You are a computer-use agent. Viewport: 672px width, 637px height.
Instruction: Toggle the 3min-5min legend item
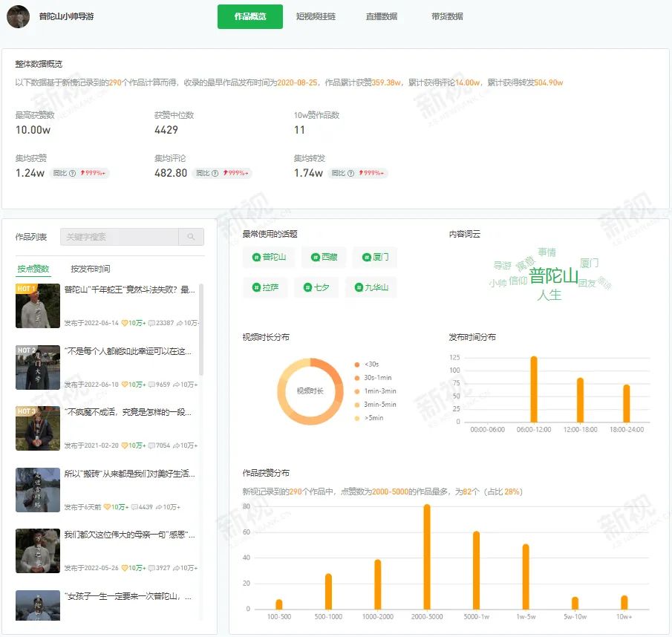tap(375, 405)
